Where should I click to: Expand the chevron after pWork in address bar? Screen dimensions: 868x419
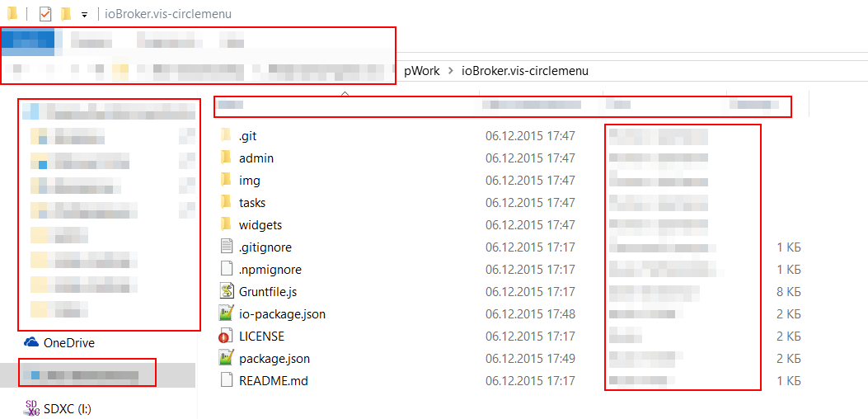coord(451,71)
